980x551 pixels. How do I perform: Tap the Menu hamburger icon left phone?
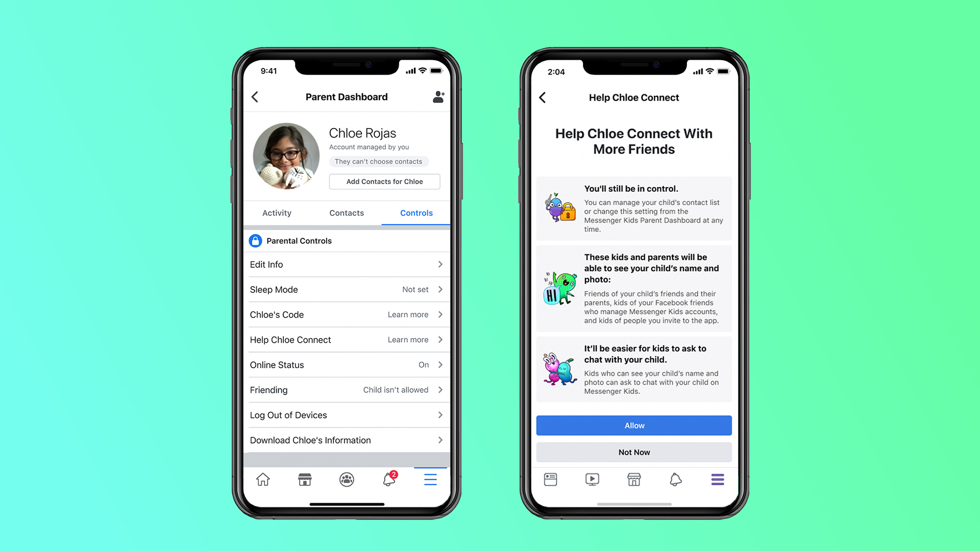tap(429, 479)
